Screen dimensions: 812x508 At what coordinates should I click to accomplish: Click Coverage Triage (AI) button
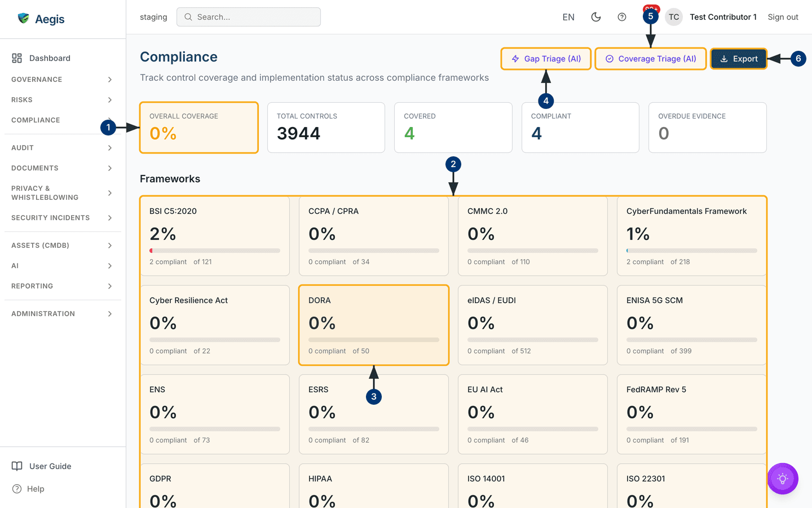pyautogui.click(x=651, y=59)
